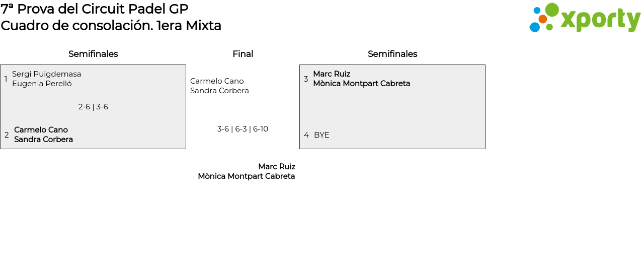644x259 pixels.
Task: Select the BYE entry in slot four
Action: (321, 135)
